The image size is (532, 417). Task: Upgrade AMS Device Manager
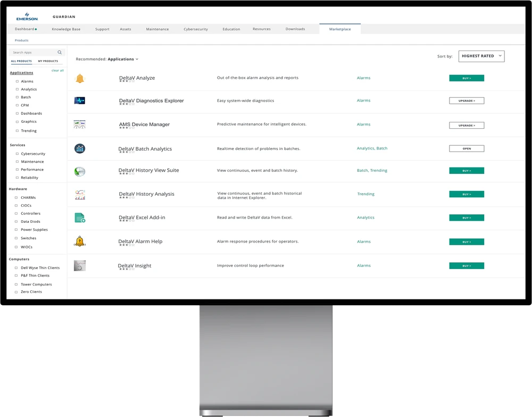467,125
